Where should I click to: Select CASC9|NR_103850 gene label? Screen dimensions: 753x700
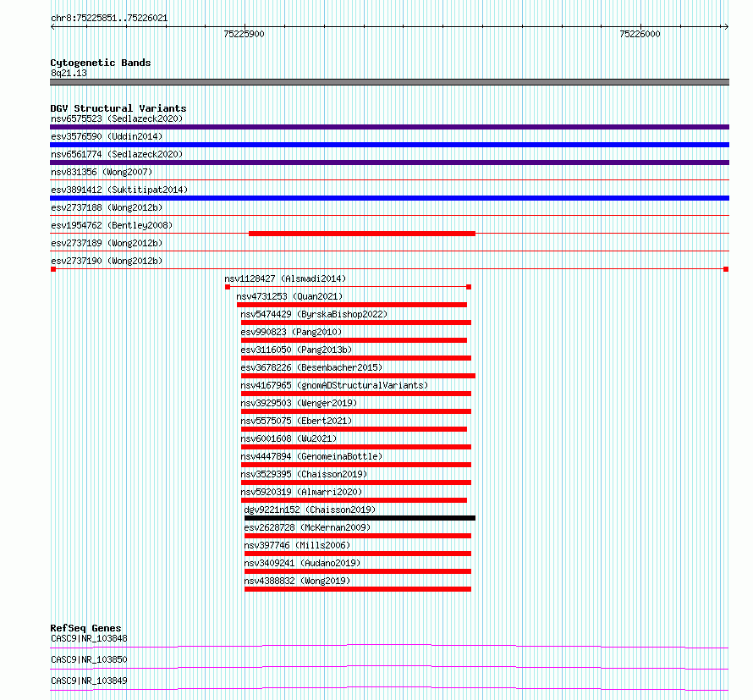[x=89, y=659]
